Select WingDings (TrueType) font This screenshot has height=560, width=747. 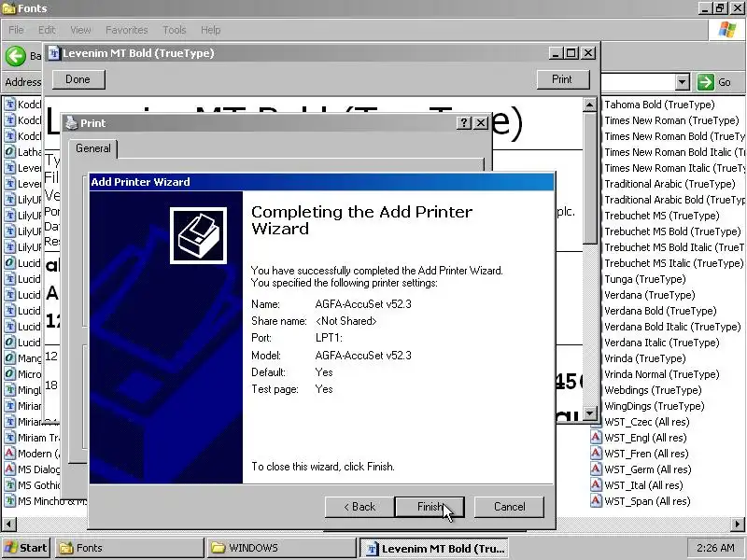click(655, 406)
